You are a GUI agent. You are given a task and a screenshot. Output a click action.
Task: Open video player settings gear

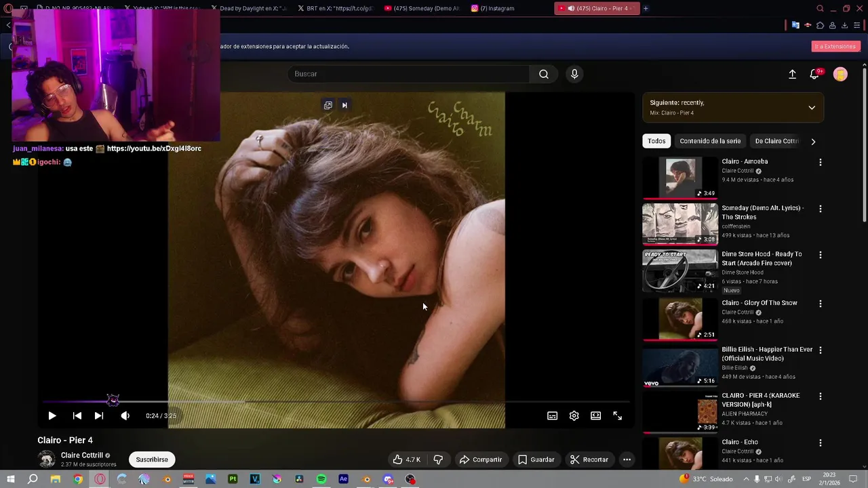click(574, 415)
